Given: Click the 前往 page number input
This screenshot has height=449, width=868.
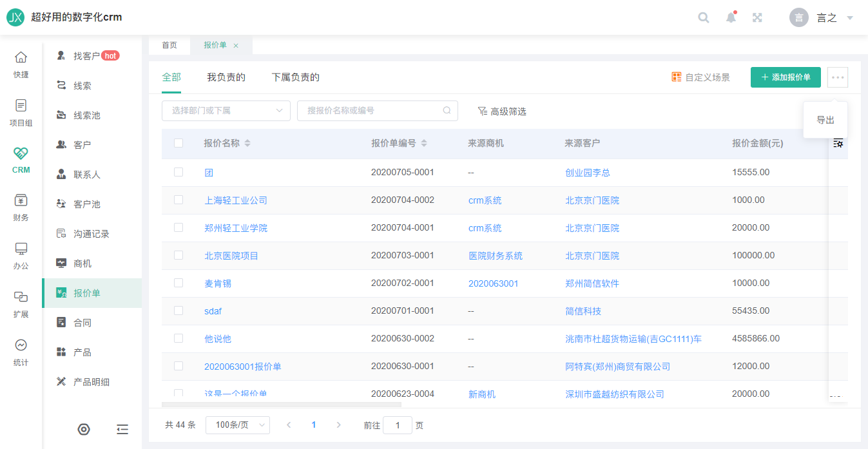Looking at the screenshot, I should (398, 425).
